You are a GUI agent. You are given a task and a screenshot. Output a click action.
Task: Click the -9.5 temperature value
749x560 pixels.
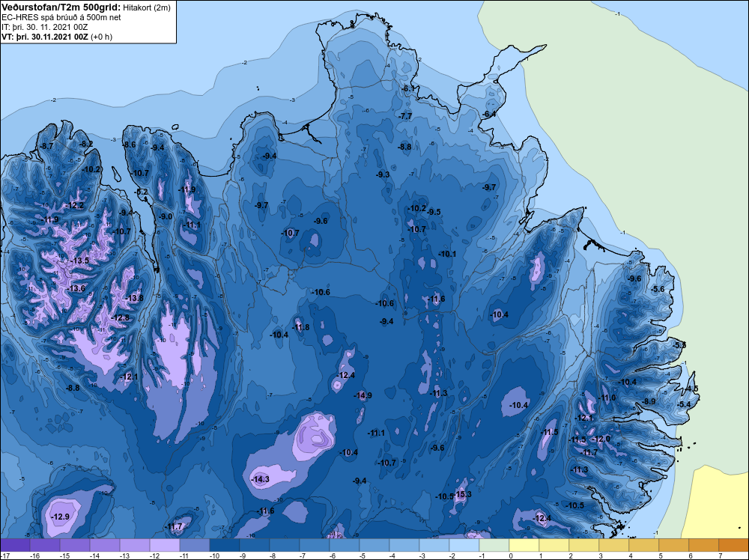(x=434, y=212)
